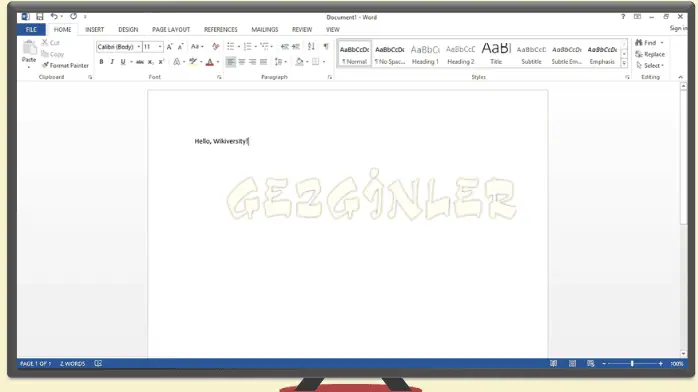
Task: Click the Redo repeat icon
Action: pyautogui.click(x=73, y=16)
